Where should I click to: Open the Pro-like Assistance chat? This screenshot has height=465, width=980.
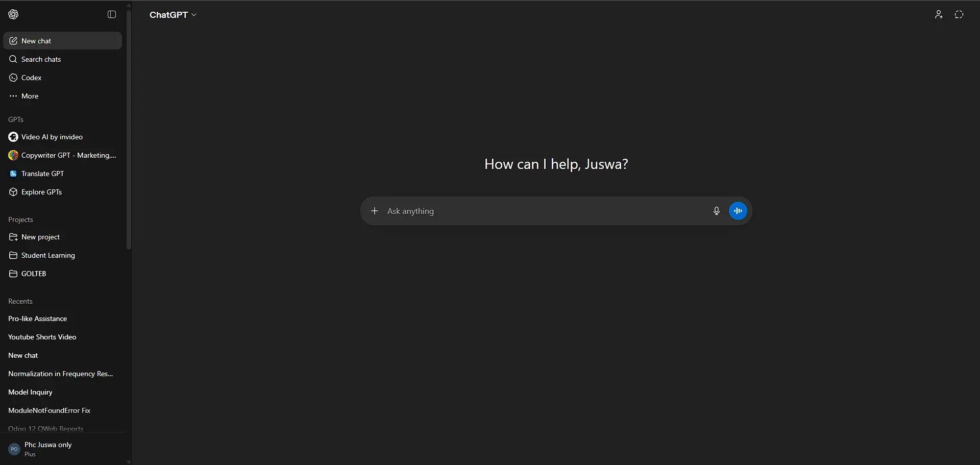click(62, 319)
